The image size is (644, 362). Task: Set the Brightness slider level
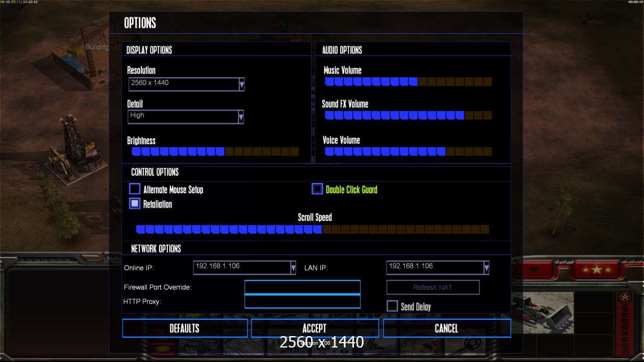(x=215, y=151)
